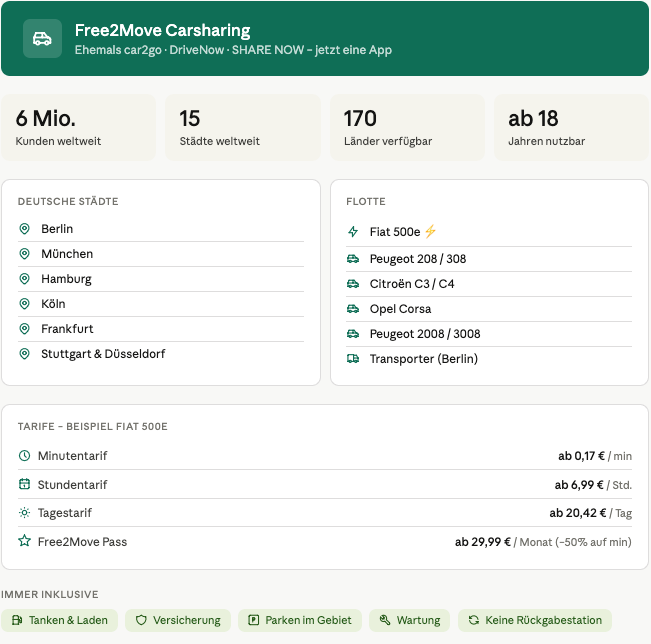Click the calendar icon beside Stundentarif
This screenshot has height=644, width=651.
click(24, 484)
